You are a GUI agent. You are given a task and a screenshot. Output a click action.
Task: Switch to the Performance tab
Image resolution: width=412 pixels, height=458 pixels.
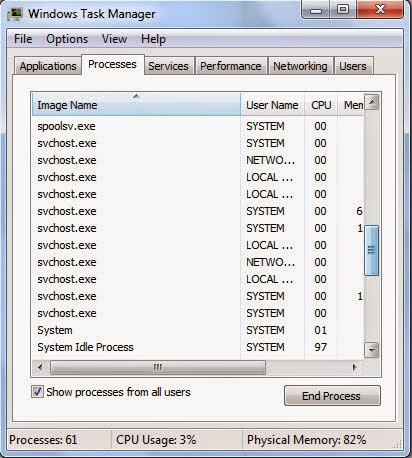click(231, 66)
